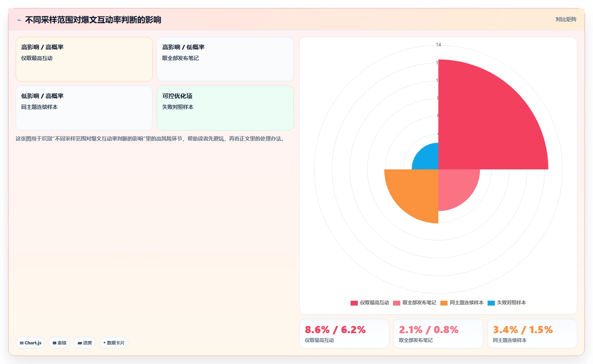
Task: Open the 3.4% / 1.5% stat card
Action: (x=532, y=334)
